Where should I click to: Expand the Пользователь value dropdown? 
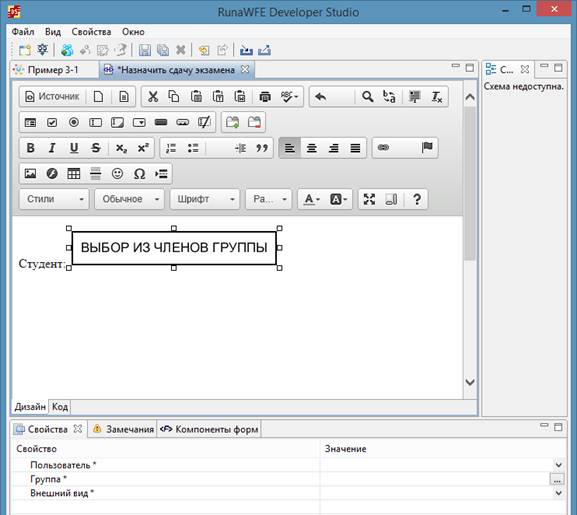(x=558, y=465)
